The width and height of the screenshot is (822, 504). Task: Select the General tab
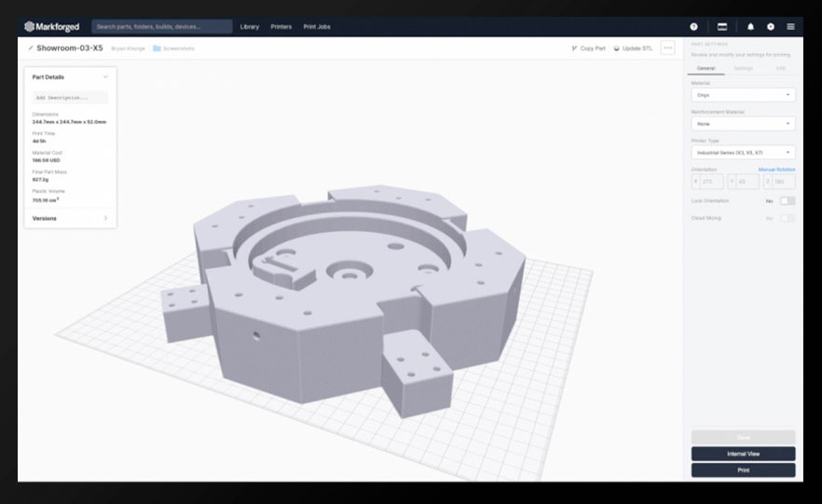[706, 68]
